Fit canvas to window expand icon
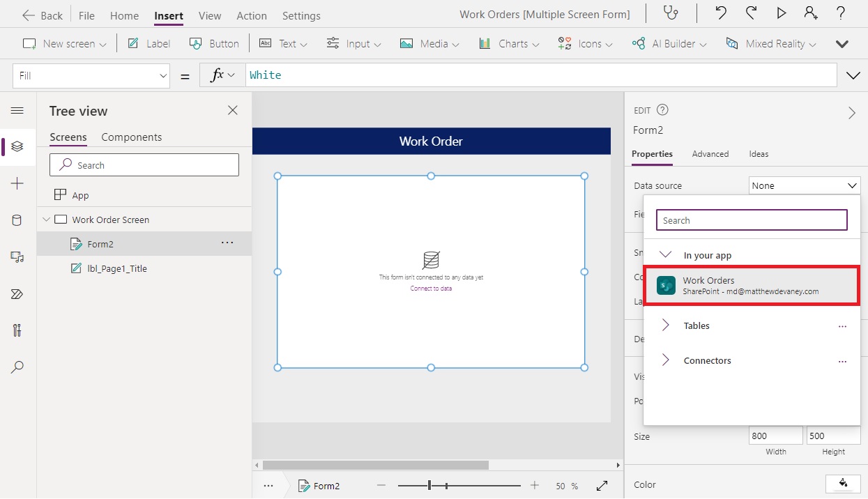The height and width of the screenshot is (499, 868). point(602,486)
